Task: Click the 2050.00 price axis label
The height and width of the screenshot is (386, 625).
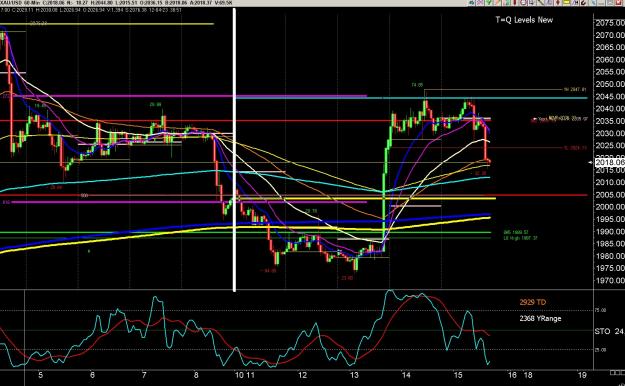Action: tap(610, 84)
